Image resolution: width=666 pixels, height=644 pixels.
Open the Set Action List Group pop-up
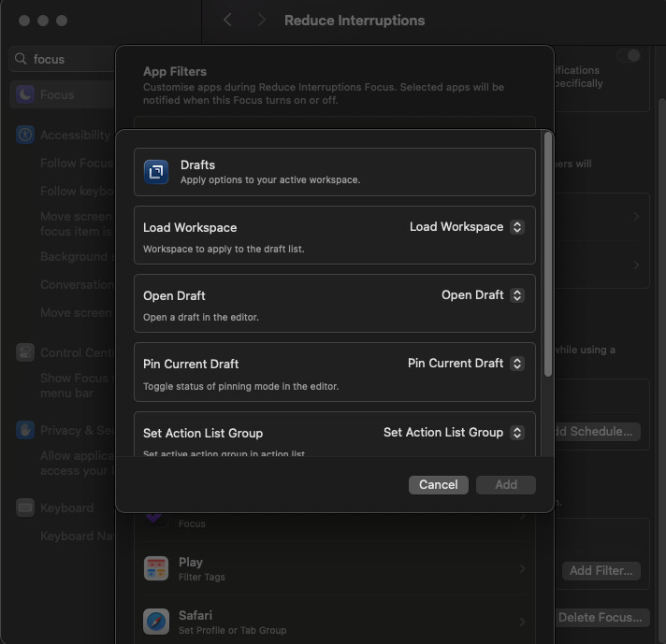[x=454, y=433]
